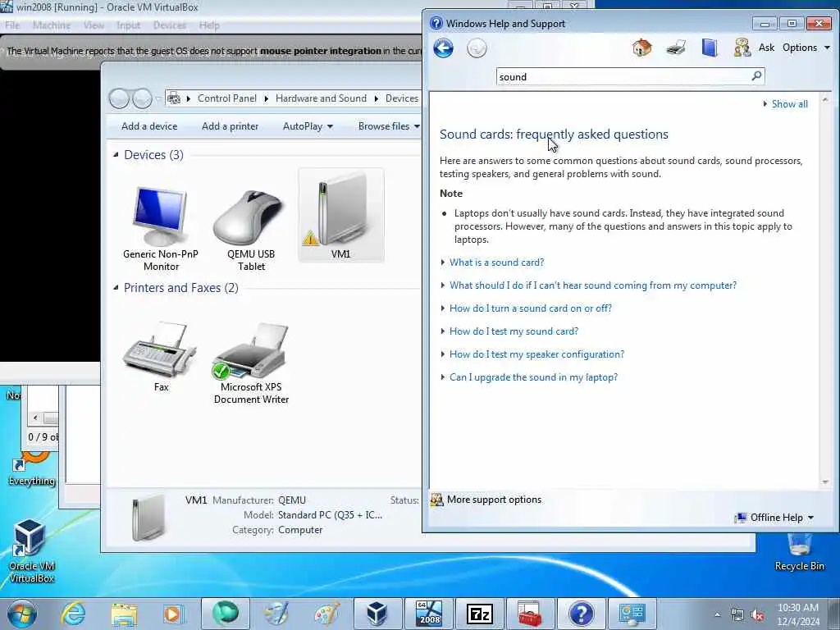
Task: Open Oracle VM VirtualBox desktop shortcut
Action: [x=31, y=550]
